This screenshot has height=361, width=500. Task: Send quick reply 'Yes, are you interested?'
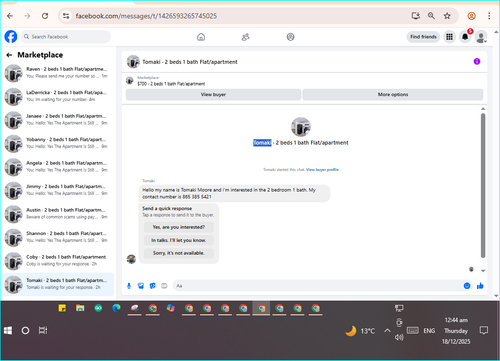tap(179, 227)
